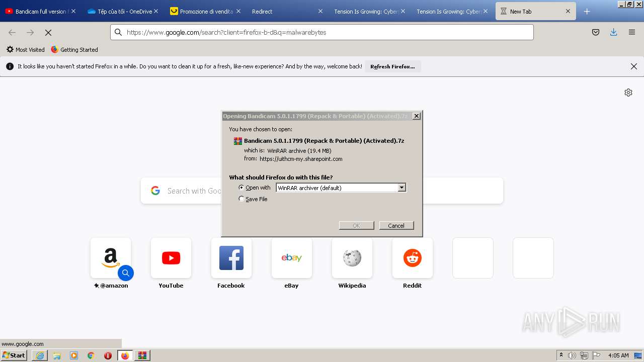Viewport: 644px width, 362px height.
Task: Open the Reddit shortcut tile
Action: coord(413,258)
